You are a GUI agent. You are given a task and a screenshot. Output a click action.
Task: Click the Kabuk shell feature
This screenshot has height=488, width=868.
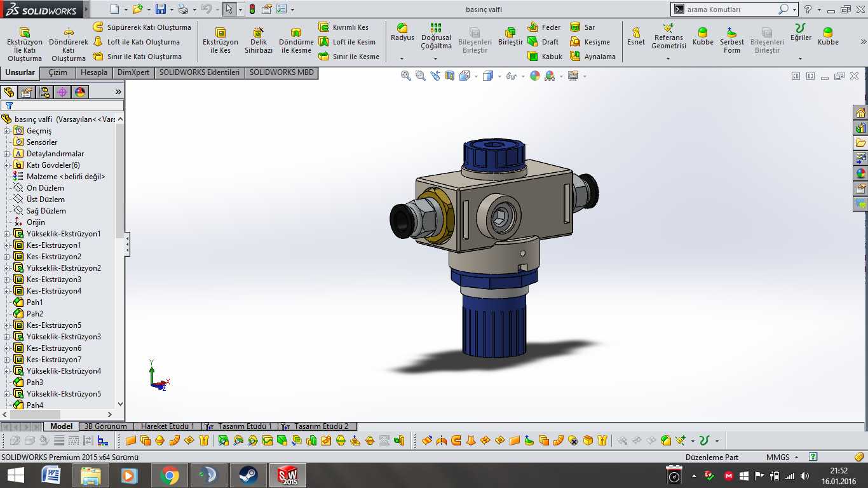(545, 57)
